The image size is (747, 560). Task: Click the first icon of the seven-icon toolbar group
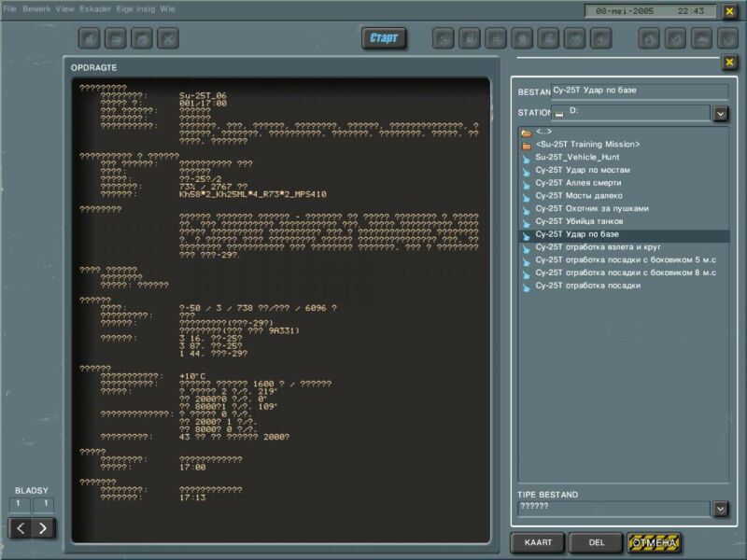coord(443,38)
